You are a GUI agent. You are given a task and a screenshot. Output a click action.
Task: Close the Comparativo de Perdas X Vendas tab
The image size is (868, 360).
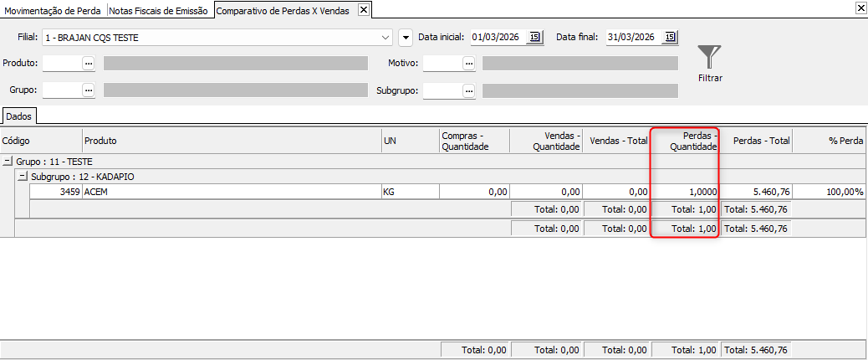363,10
